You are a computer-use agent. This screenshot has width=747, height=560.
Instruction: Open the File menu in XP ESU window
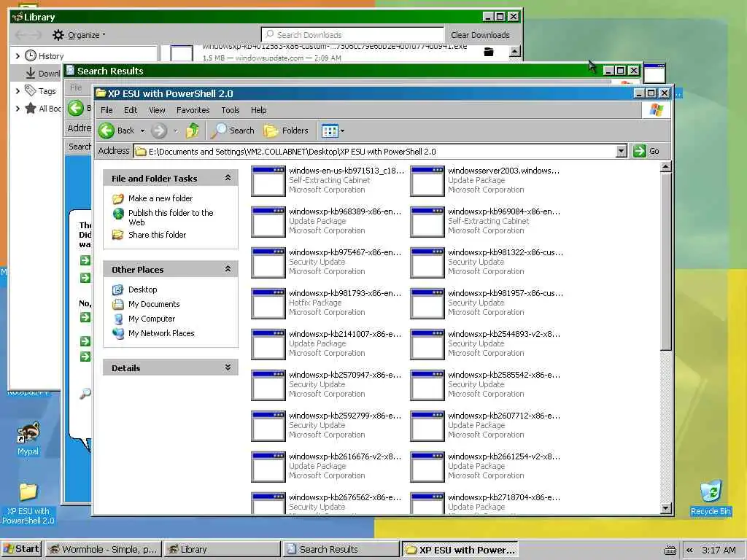pos(107,110)
